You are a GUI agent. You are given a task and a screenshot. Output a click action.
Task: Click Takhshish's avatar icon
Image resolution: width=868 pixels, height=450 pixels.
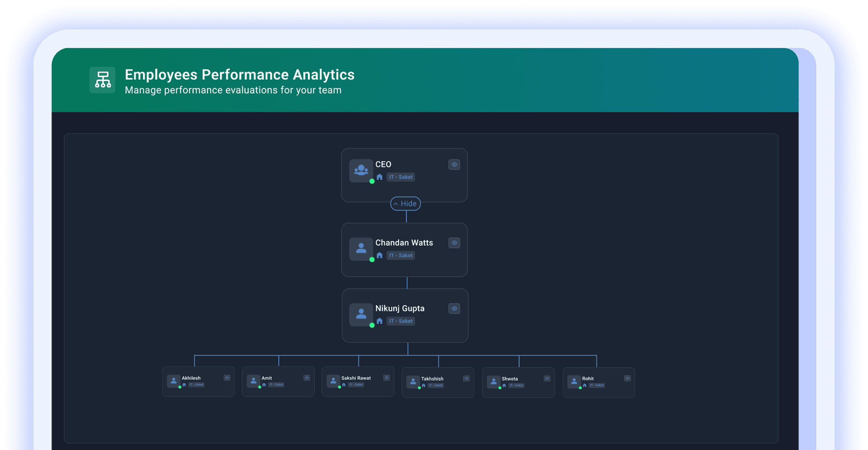click(413, 382)
